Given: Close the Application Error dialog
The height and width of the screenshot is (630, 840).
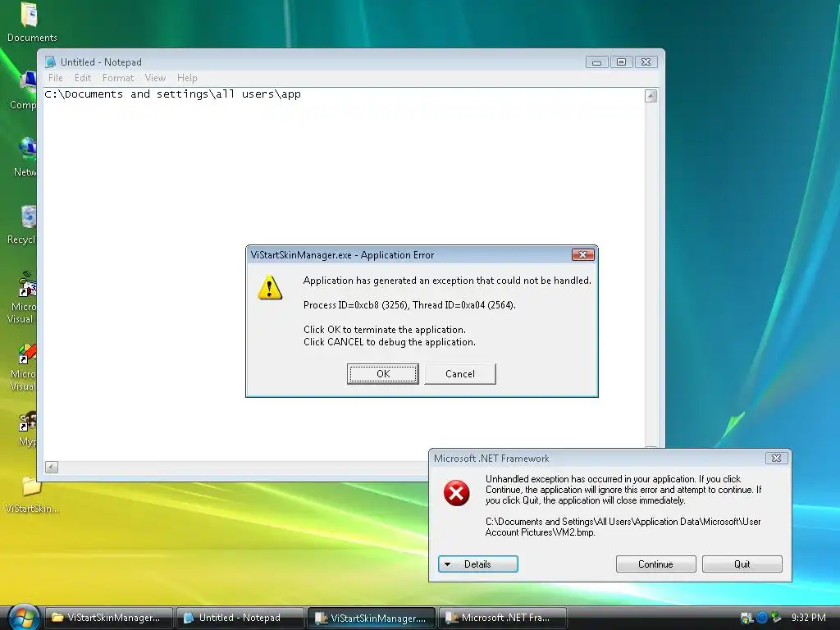Looking at the screenshot, I should 583,255.
